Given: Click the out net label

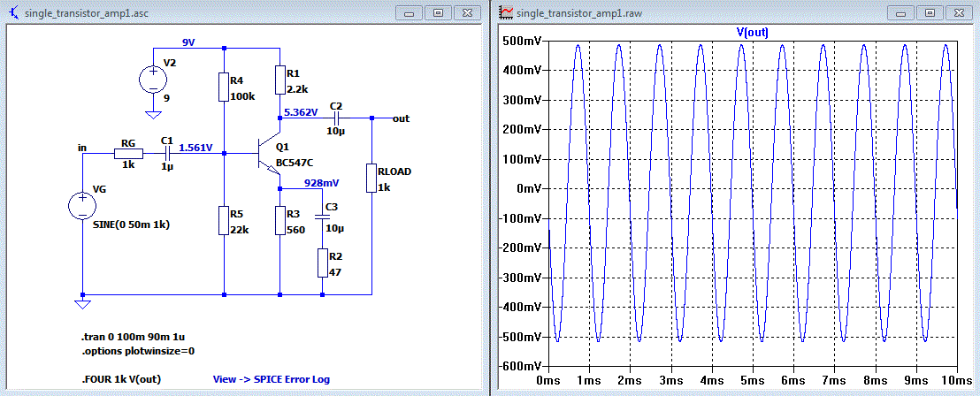Looking at the screenshot, I should tap(401, 118).
